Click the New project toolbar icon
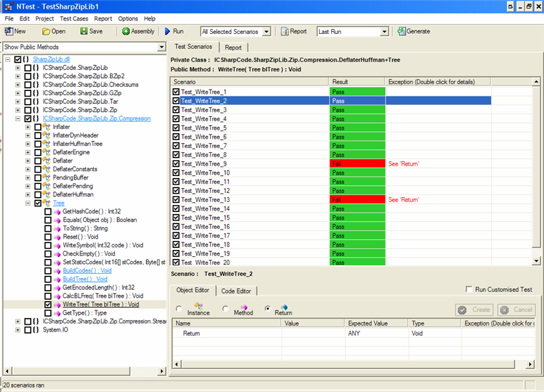Image resolution: width=544 pixels, height=392 pixels. point(9,31)
